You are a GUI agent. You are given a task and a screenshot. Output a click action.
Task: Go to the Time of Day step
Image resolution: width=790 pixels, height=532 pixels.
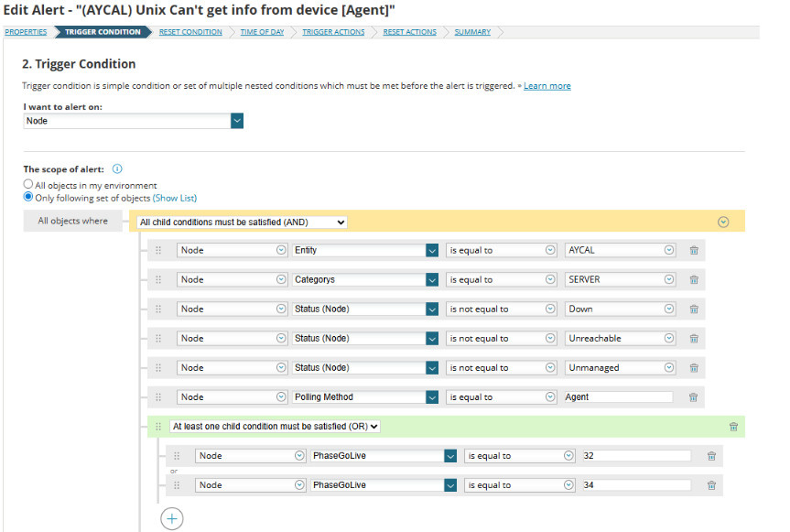(262, 32)
